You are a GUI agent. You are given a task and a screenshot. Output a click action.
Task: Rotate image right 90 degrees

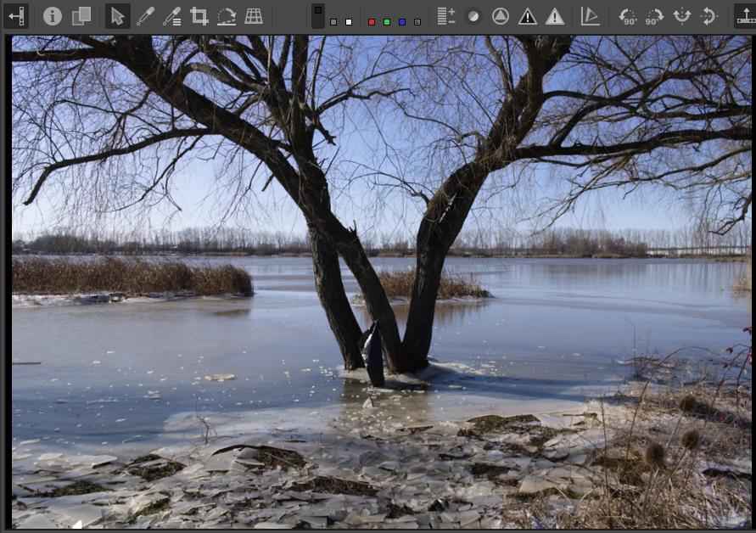[x=654, y=16]
